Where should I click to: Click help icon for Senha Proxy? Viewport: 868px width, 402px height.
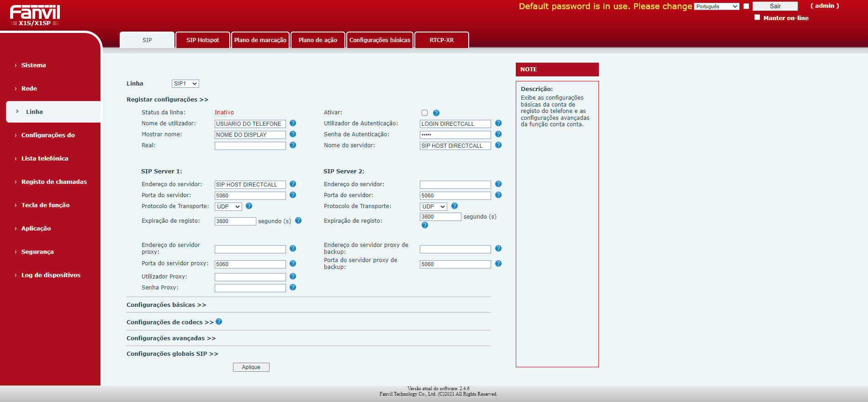click(x=293, y=288)
